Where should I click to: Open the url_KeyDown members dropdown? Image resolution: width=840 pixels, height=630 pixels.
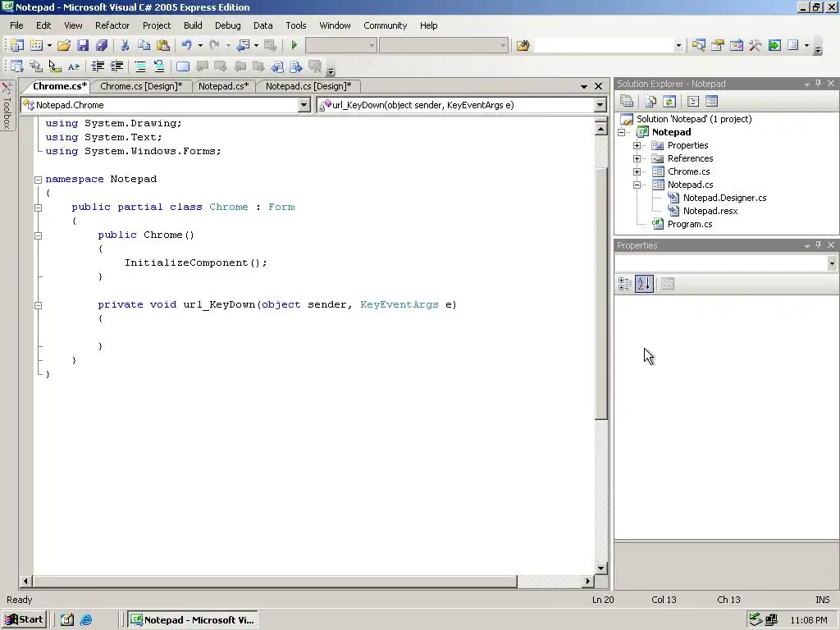600,105
